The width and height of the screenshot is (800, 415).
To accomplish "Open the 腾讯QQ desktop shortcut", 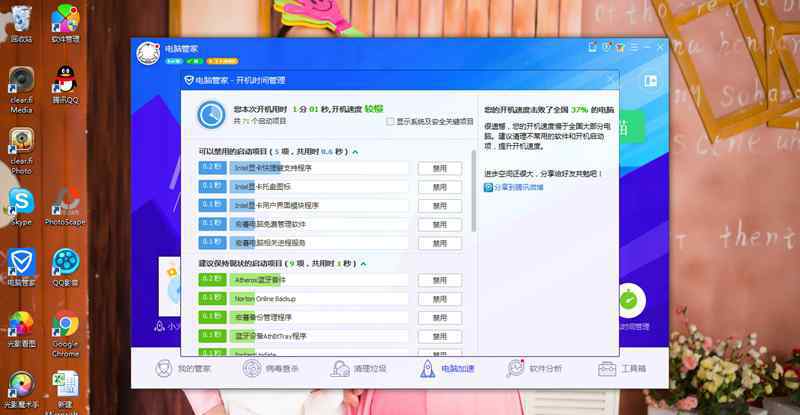I will tap(65, 85).
